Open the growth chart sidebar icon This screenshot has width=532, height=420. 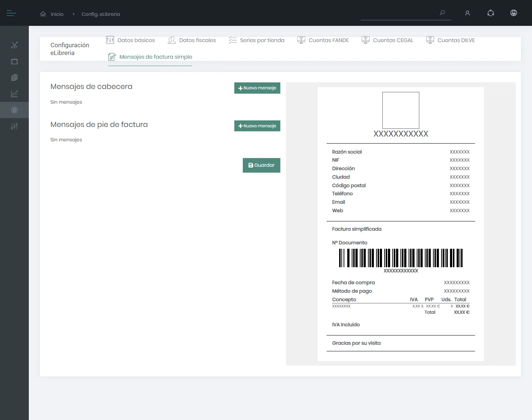pos(14,94)
